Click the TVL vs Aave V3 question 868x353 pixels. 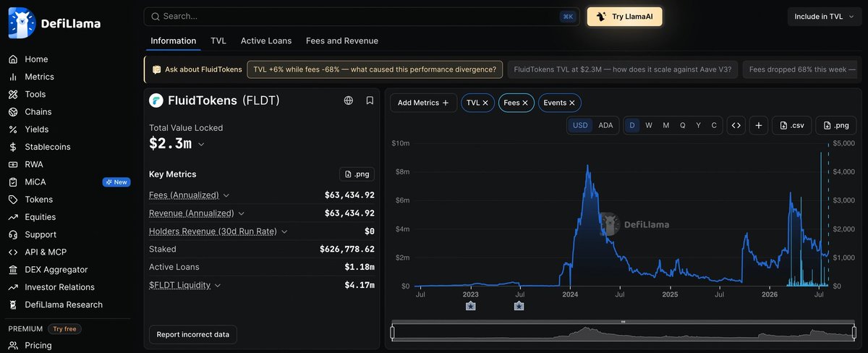coord(622,70)
